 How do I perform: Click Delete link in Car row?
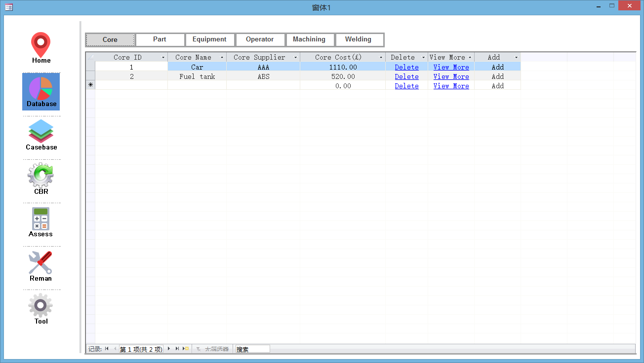(x=406, y=67)
